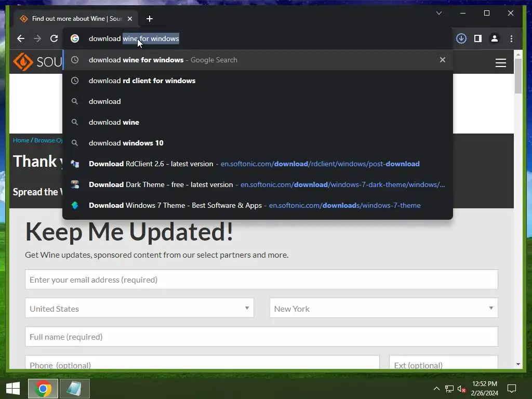Go back with the browser back arrow
Image resolution: width=532 pixels, height=399 pixels.
tap(21, 38)
